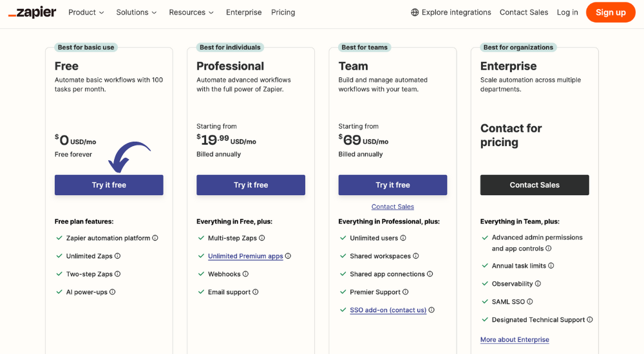Expand the Resources dropdown menu

click(191, 12)
